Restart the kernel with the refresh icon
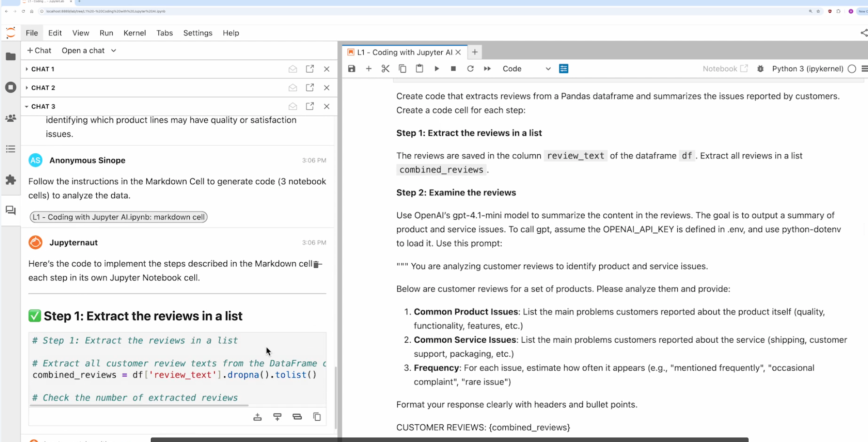Image resolution: width=868 pixels, height=442 pixels. pos(470,69)
